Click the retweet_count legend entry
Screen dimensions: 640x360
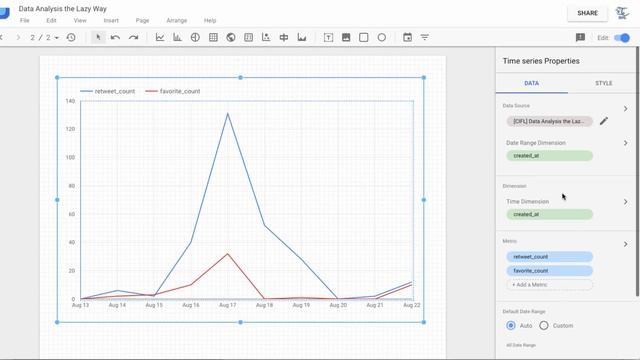(108, 91)
